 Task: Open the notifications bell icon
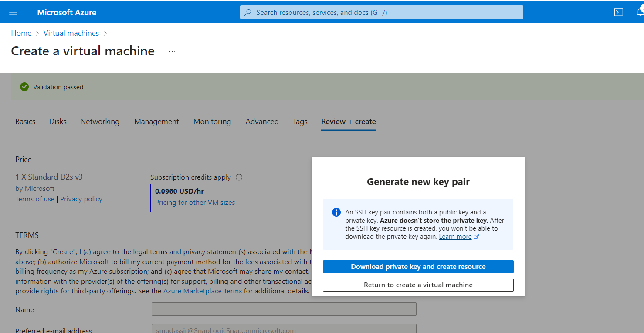coord(640,12)
